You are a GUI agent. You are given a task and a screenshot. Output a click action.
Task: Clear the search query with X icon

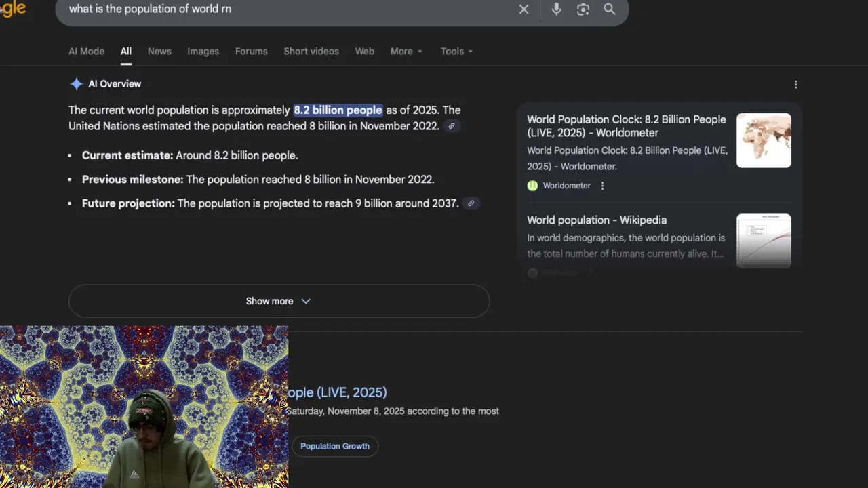(x=524, y=9)
